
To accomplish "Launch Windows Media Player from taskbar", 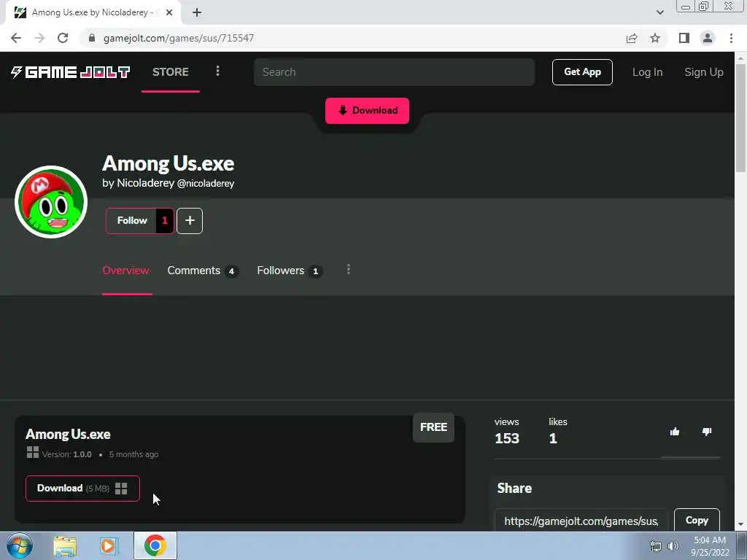I will [108, 545].
